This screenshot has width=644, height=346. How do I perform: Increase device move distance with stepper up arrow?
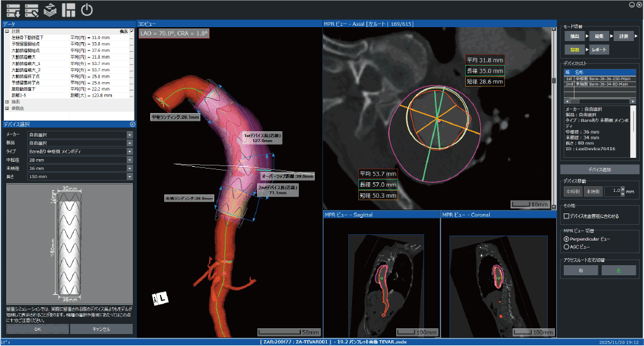623,189
